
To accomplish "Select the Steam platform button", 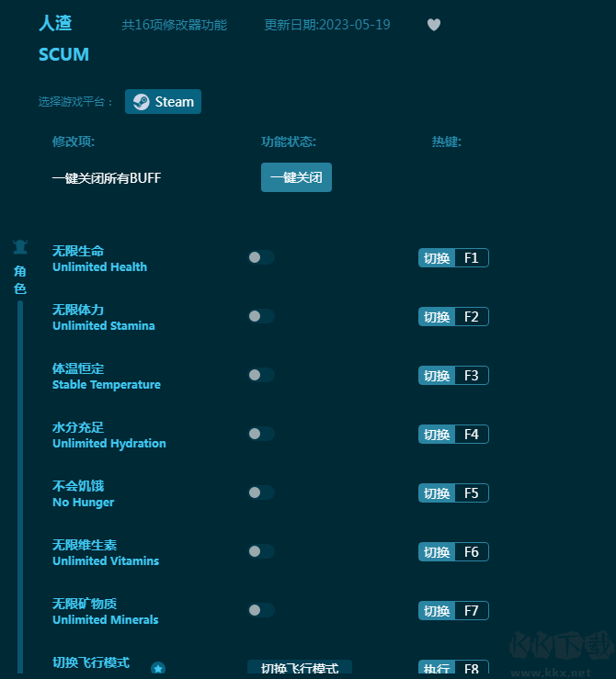I will click(x=163, y=102).
